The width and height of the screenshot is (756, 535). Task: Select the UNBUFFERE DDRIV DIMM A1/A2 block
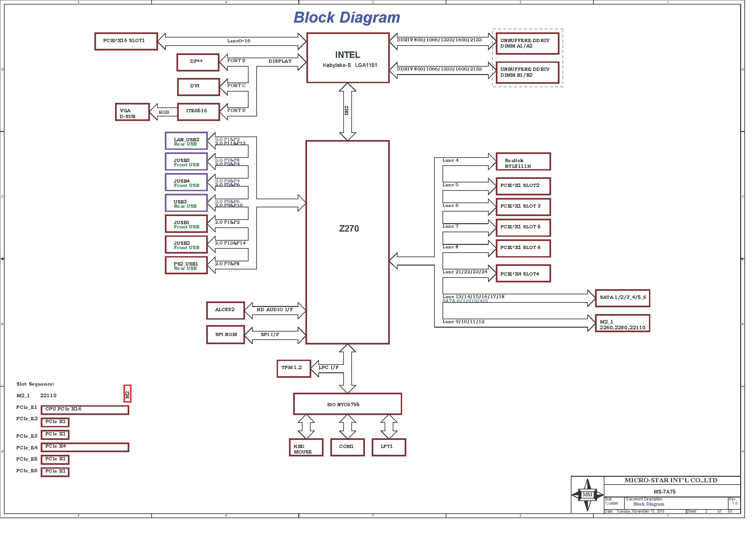[527, 43]
